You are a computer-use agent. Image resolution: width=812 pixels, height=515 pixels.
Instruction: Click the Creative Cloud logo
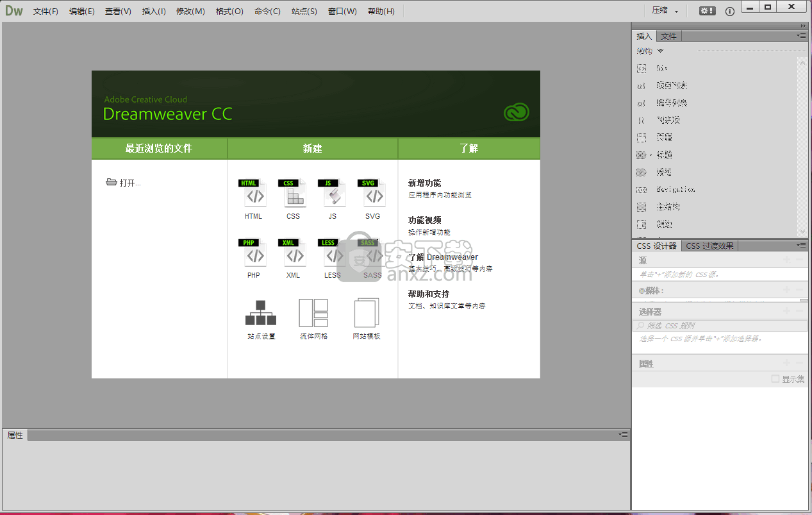[517, 113]
